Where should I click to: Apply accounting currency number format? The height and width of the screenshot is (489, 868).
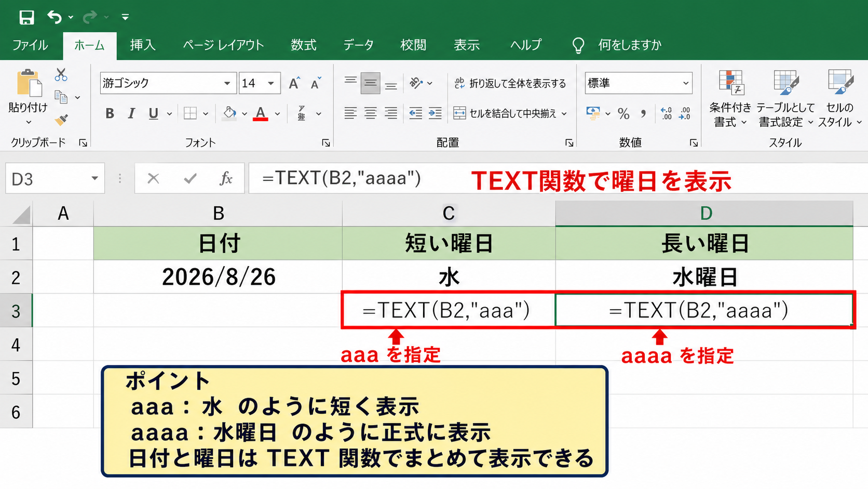coord(593,113)
